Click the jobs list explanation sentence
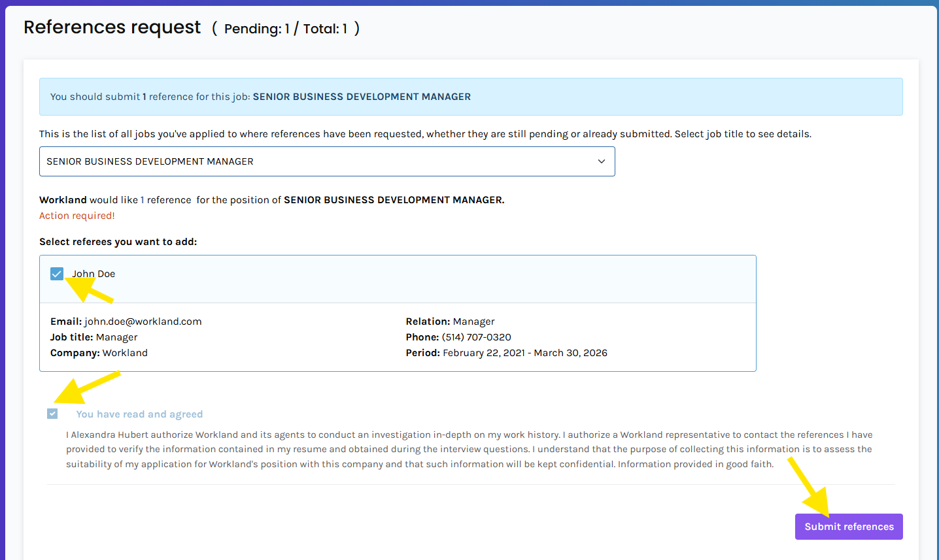The image size is (939, 560). click(425, 134)
